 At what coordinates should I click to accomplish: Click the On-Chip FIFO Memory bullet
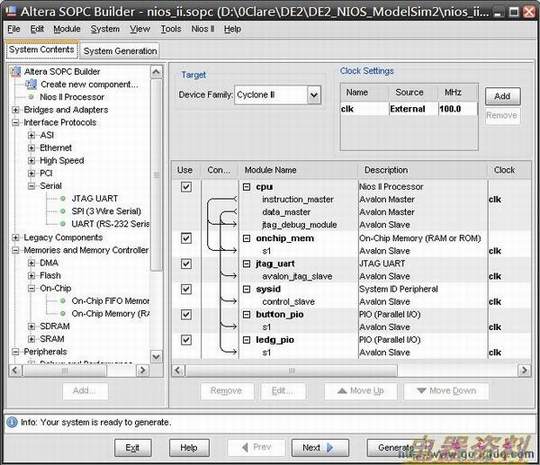[x=63, y=301]
